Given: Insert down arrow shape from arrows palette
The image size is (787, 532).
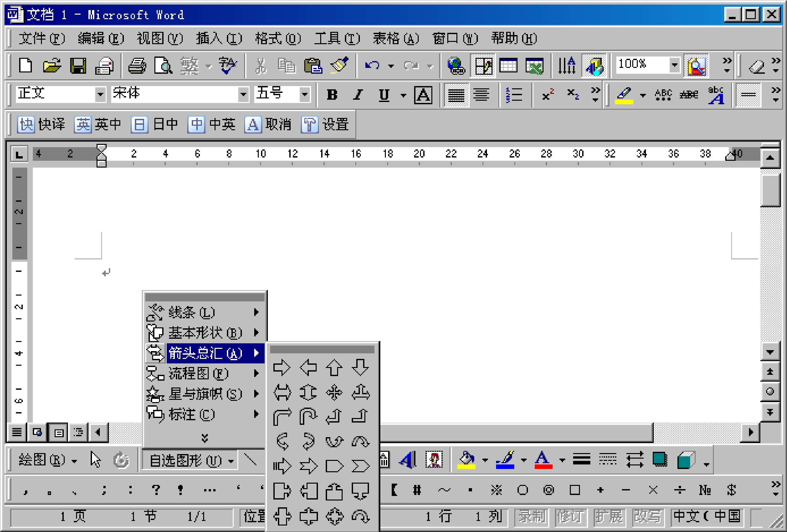Looking at the screenshot, I should pos(360,368).
